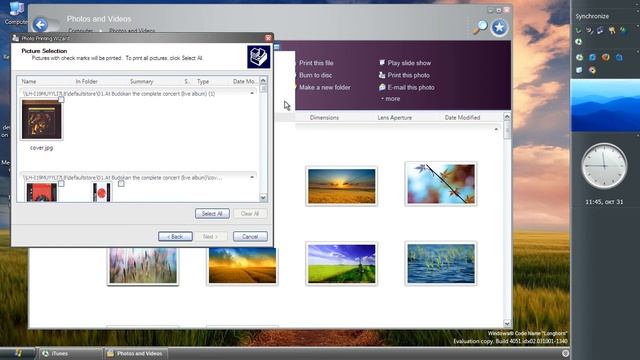Select the water reeds photo
The height and width of the screenshot is (360, 640).
tap(441, 263)
